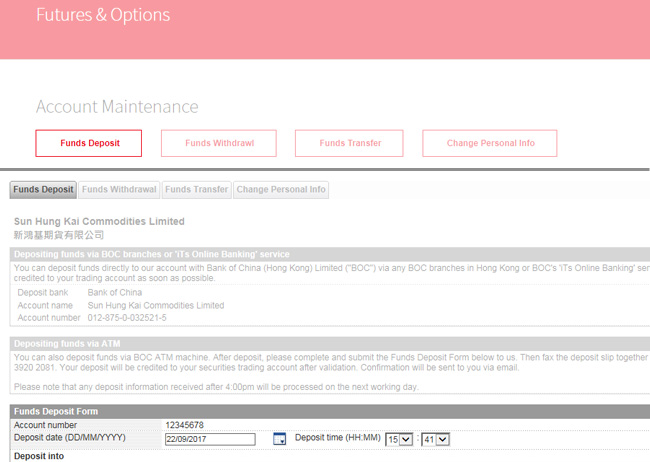Viewport: 650px width, 462px height.
Task: Click the Deposit date (DD/MM/YYYY) label
Action: 70,438
